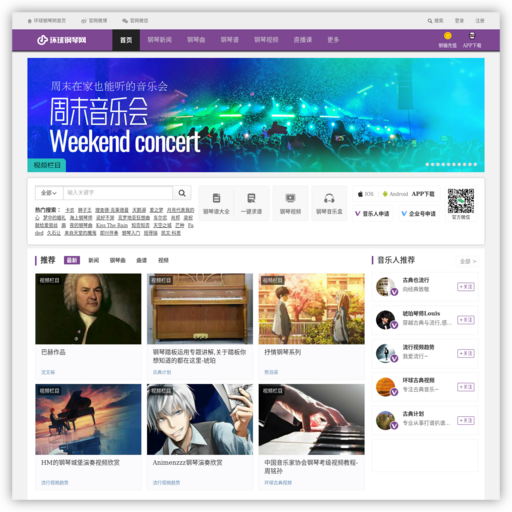This screenshot has width=512, height=512.
Task: Click the 琥珀琴师Louis avatar
Action: (x=386, y=320)
